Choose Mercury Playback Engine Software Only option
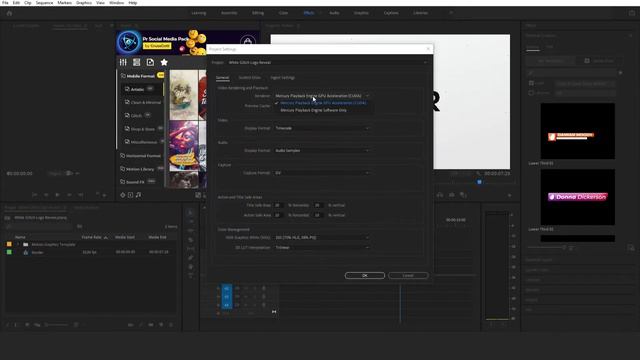 (313, 110)
